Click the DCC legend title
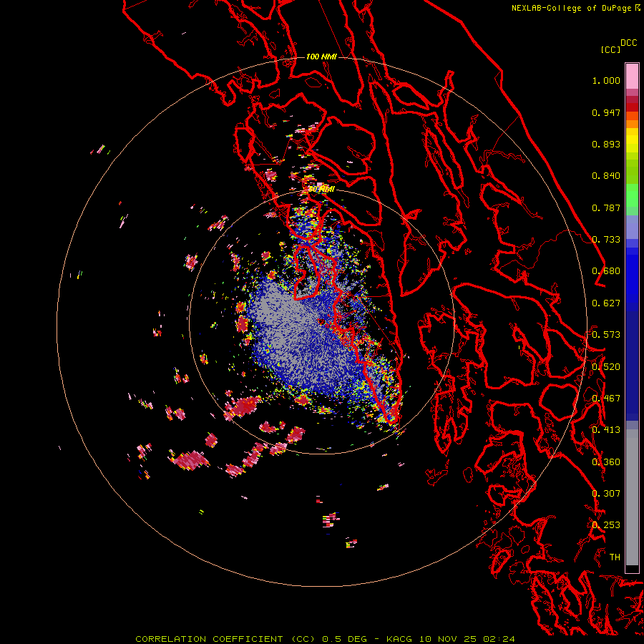 tap(629, 43)
